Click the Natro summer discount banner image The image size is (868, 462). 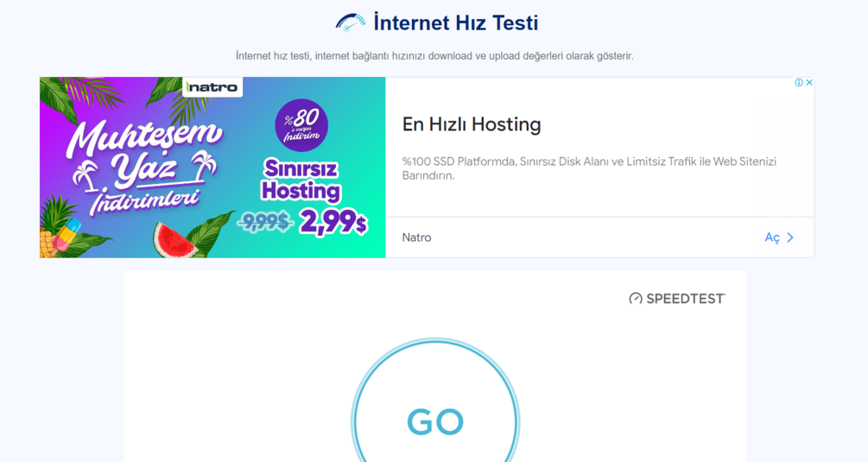coord(212,167)
